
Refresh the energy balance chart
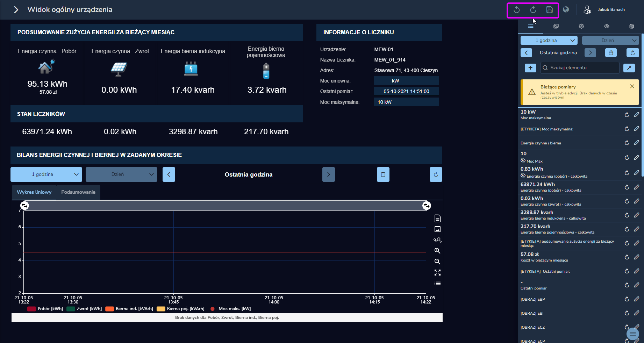point(436,174)
